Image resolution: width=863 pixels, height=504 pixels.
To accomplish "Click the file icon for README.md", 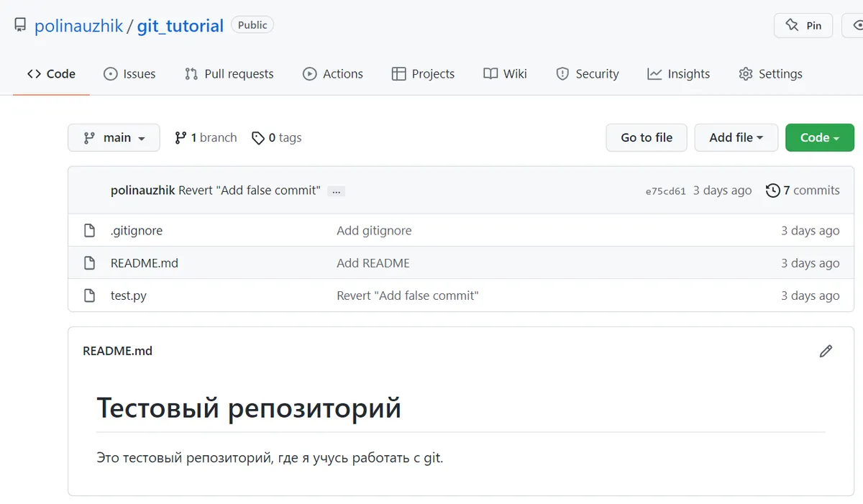I will [89, 263].
